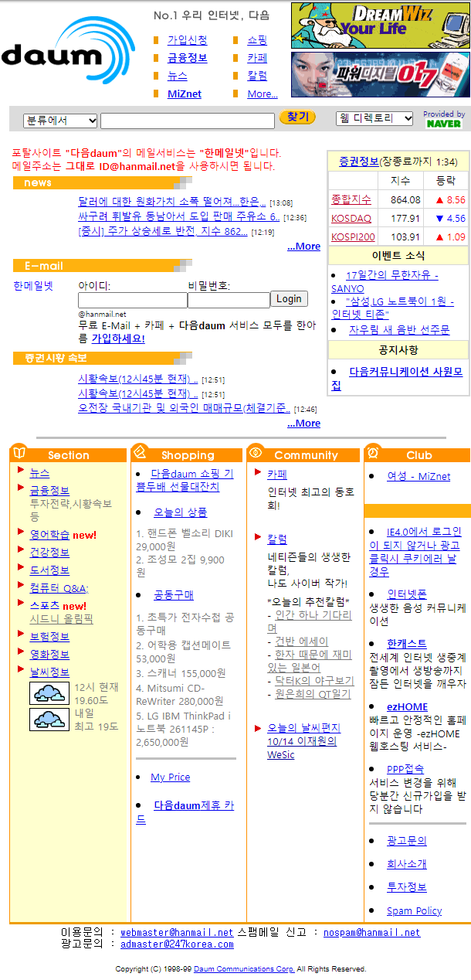Click the Community header icon

[256, 452]
